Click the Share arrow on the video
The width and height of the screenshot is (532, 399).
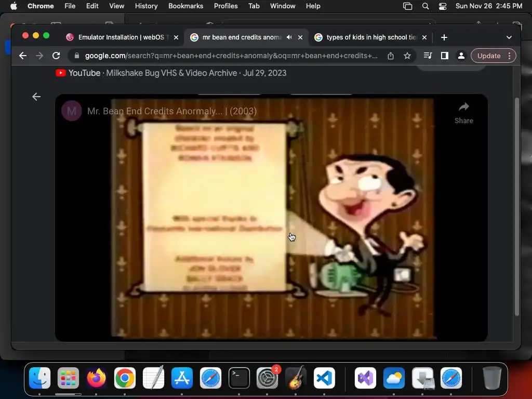click(x=464, y=113)
